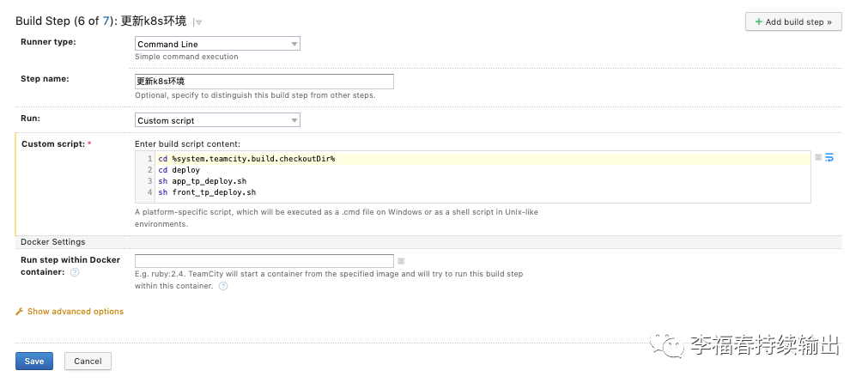Click the Step name input field
This screenshot has height=383, width=868.
[x=264, y=82]
